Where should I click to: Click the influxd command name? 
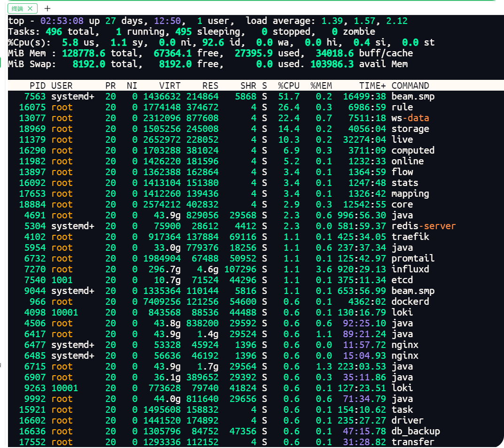coord(410,269)
